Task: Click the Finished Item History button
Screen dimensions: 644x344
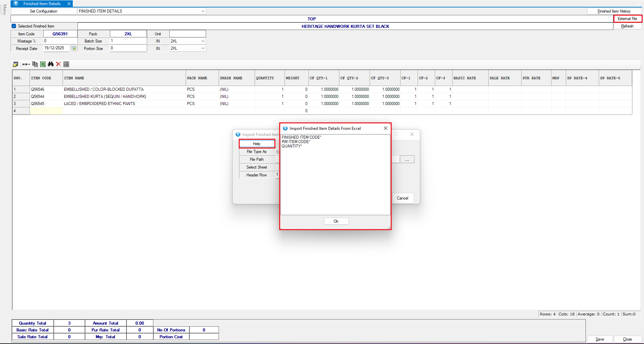Action: (614, 11)
